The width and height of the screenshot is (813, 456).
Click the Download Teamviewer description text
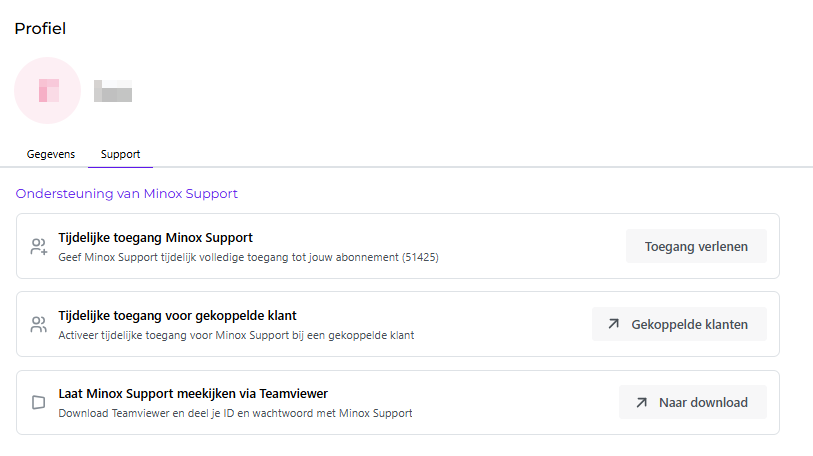[x=235, y=413]
